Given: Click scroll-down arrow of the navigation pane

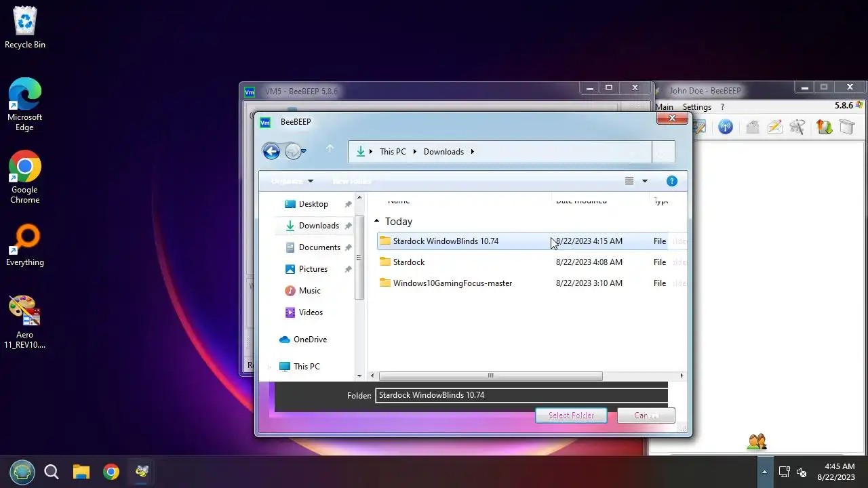Looking at the screenshot, I should [x=359, y=375].
